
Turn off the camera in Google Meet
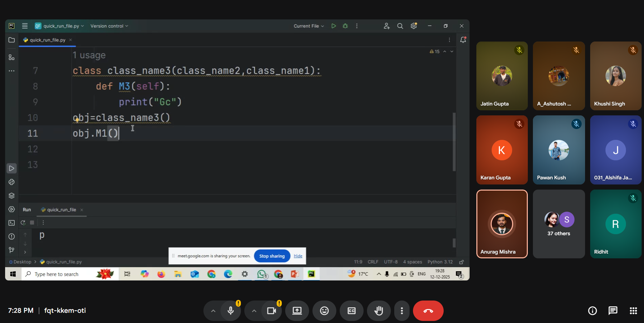click(x=271, y=310)
